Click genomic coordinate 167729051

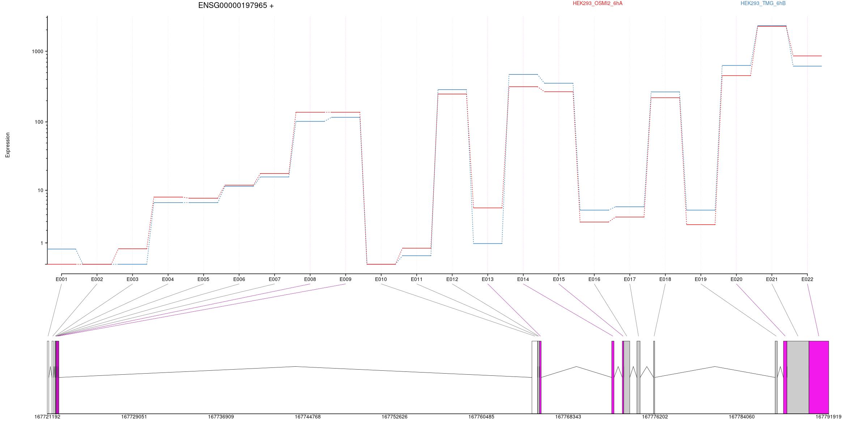tap(134, 417)
